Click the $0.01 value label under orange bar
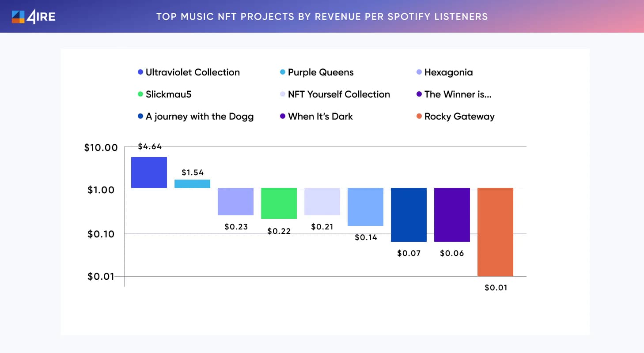The width and height of the screenshot is (644, 353). [496, 288]
